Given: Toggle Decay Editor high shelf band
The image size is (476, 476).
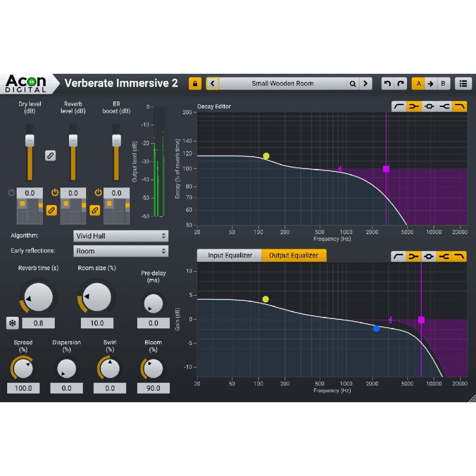Looking at the screenshot, I should point(445,106).
